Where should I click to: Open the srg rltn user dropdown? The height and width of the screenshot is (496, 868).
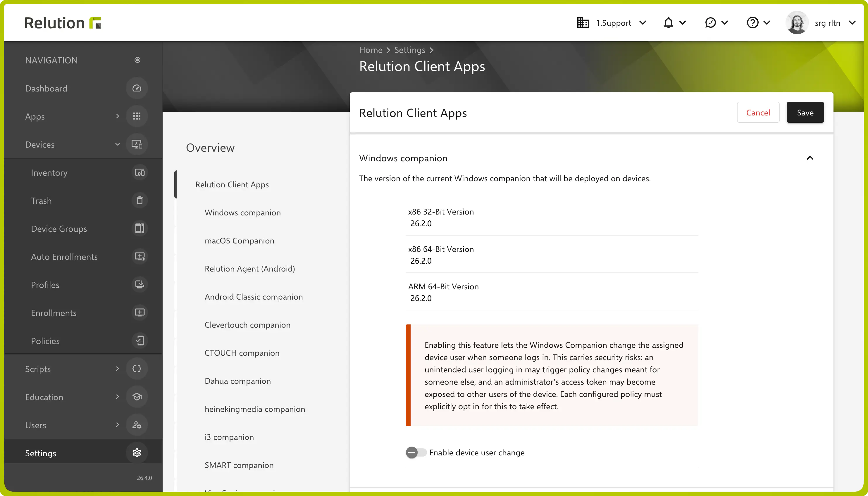pyautogui.click(x=835, y=23)
